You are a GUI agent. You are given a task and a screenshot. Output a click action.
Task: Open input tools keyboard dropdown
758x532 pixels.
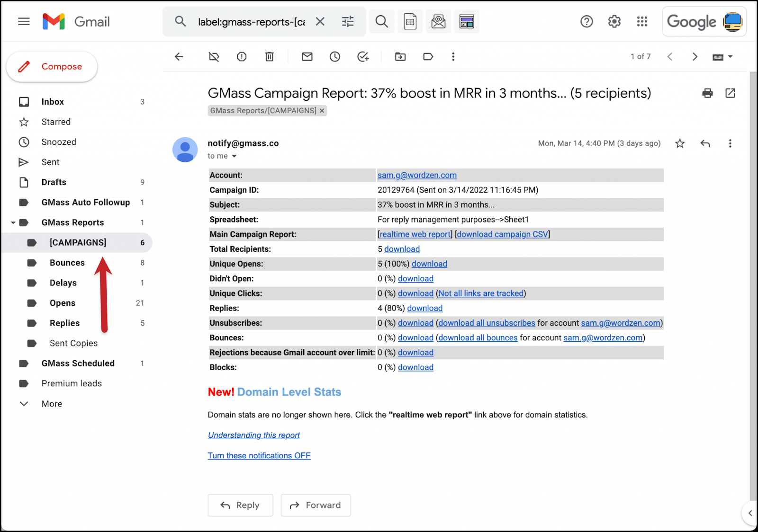[x=722, y=57]
